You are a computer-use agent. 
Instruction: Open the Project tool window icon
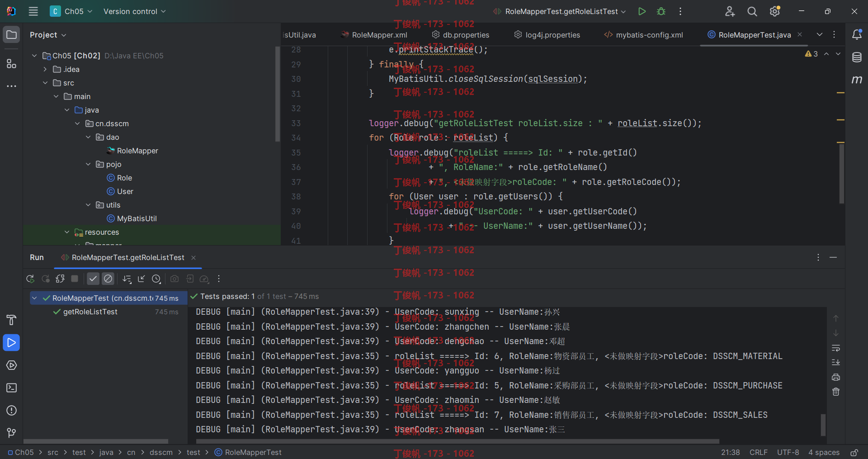[12, 35]
